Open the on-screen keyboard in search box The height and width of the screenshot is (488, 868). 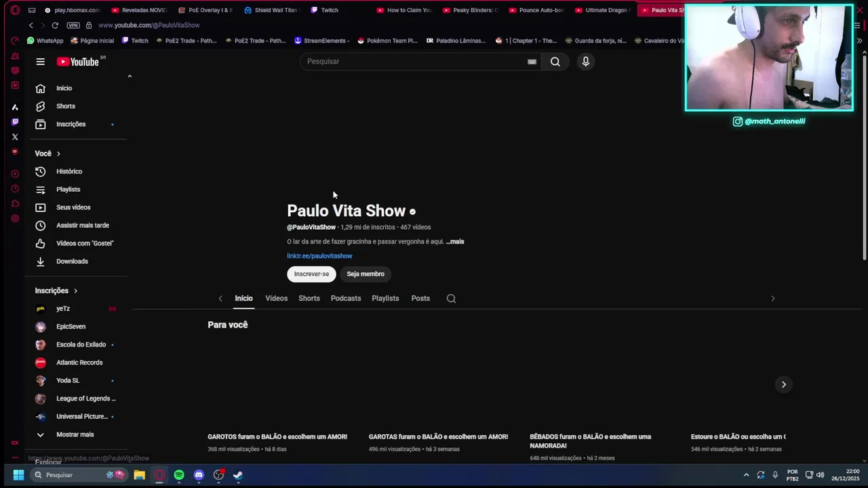coord(532,62)
